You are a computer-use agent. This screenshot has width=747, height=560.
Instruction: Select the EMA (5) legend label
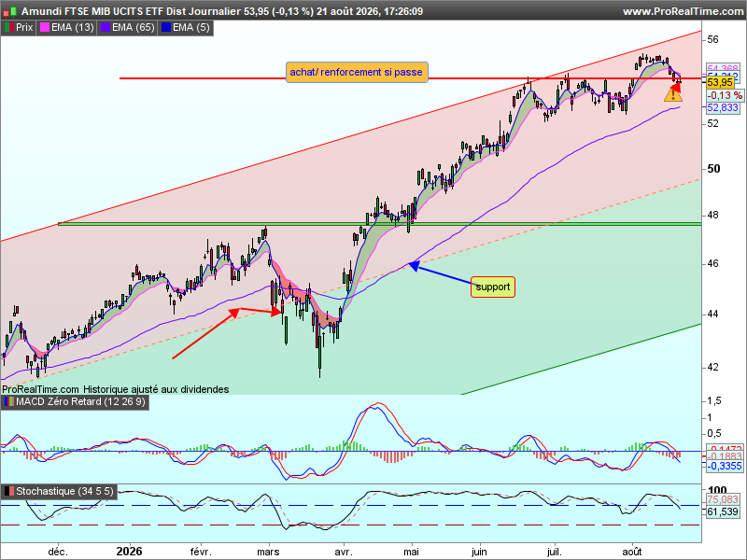(191, 28)
